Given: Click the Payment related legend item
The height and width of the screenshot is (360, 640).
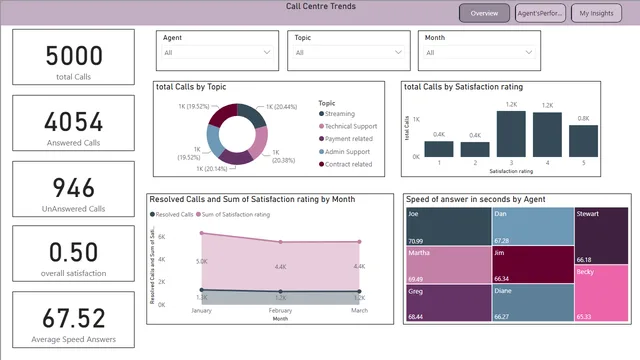Looking at the screenshot, I should (x=346, y=139).
